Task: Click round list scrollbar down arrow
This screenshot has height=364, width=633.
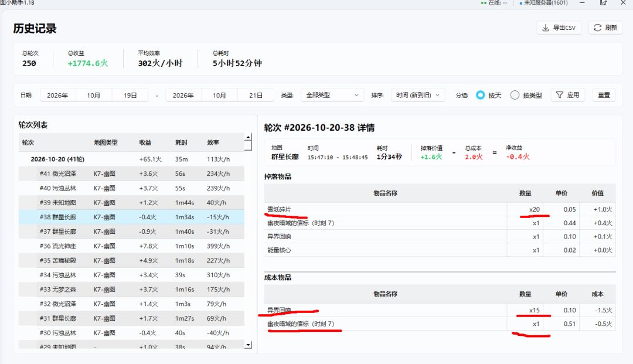Action: [x=249, y=345]
